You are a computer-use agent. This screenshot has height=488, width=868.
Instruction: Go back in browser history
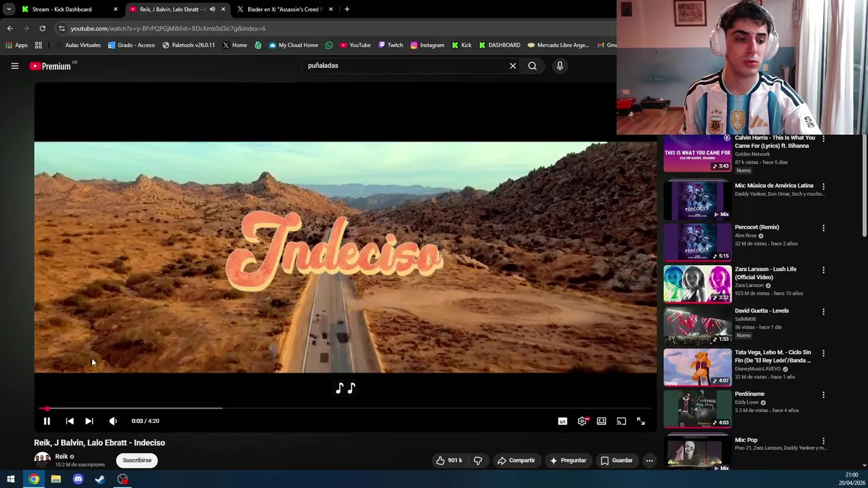pos(9,28)
